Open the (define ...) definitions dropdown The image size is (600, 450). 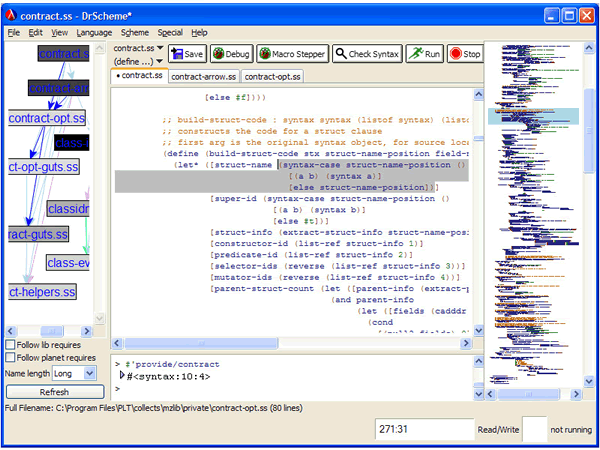click(137, 61)
